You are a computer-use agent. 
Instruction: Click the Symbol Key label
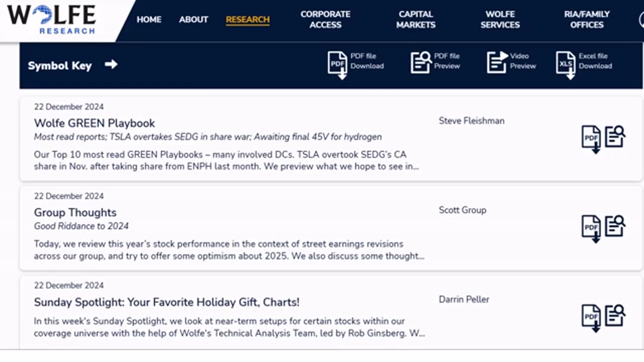pyautogui.click(x=60, y=65)
